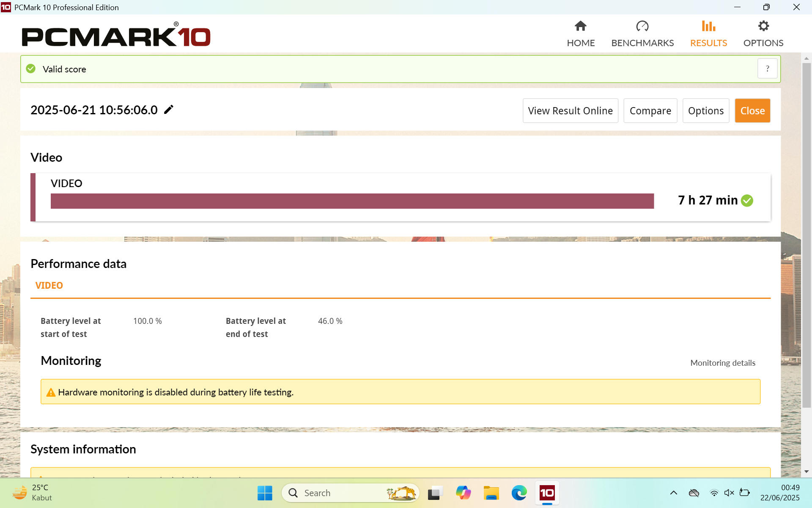The image size is (812, 508).
Task: Select the VIDEO performance data tab
Action: tap(49, 285)
